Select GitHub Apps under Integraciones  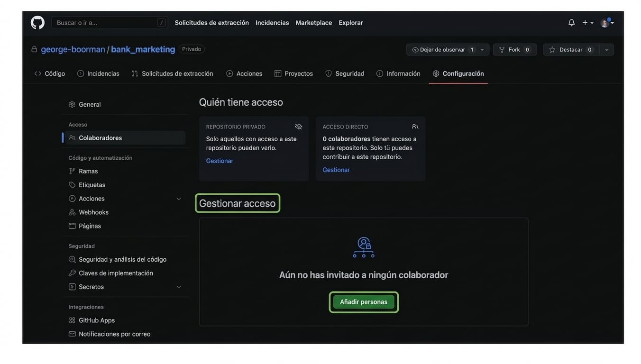click(97, 319)
